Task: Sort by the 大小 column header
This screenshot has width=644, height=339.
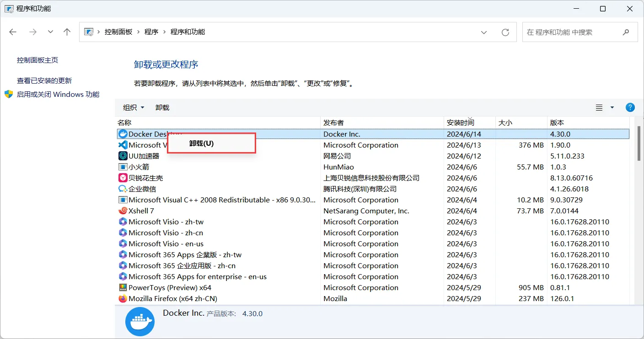Action: 521,122
